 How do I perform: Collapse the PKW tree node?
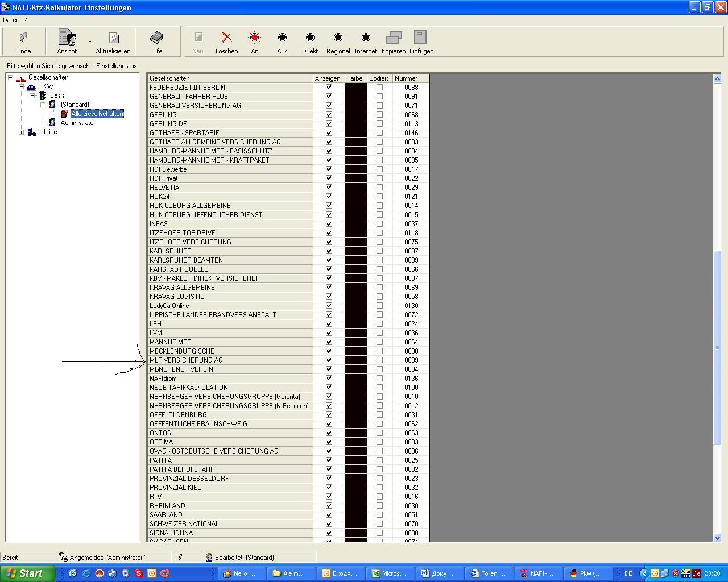pos(22,86)
